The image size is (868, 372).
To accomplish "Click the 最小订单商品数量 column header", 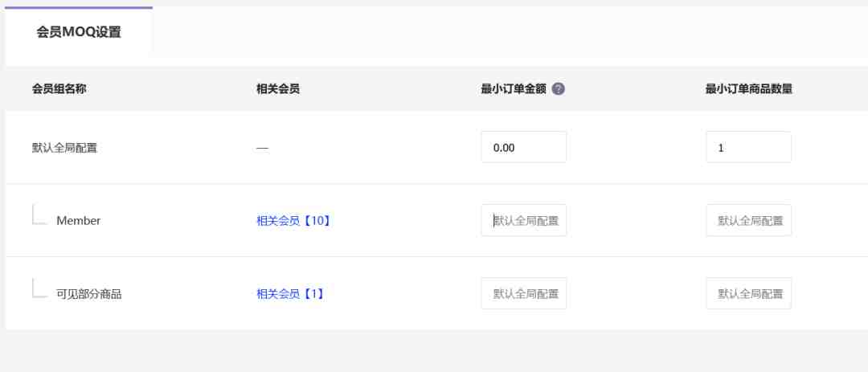I will [x=748, y=89].
